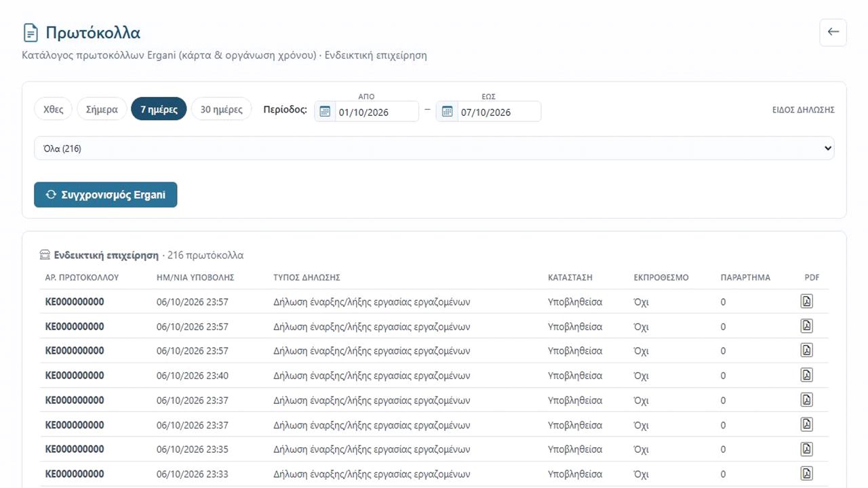Select the 30 ημέρες period filter

(x=221, y=109)
